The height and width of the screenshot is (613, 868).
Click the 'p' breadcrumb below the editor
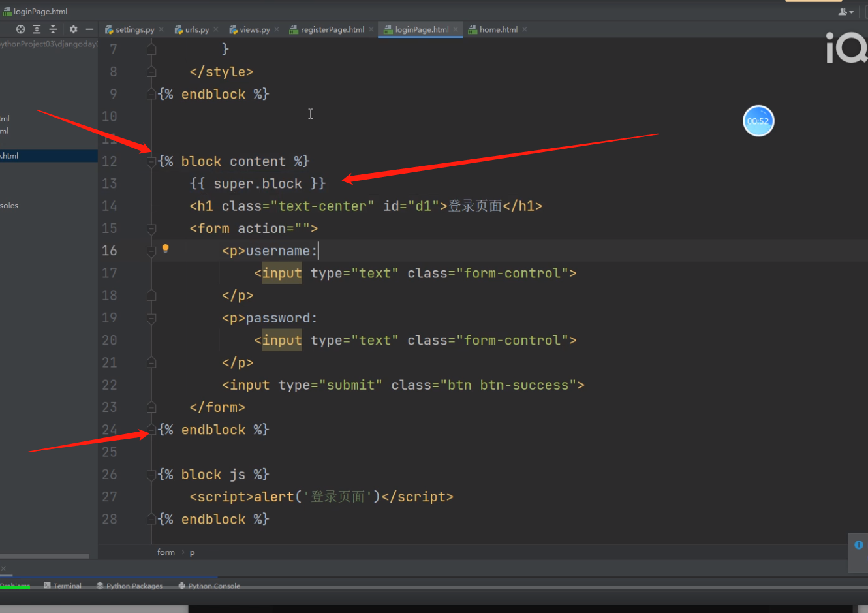click(192, 552)
